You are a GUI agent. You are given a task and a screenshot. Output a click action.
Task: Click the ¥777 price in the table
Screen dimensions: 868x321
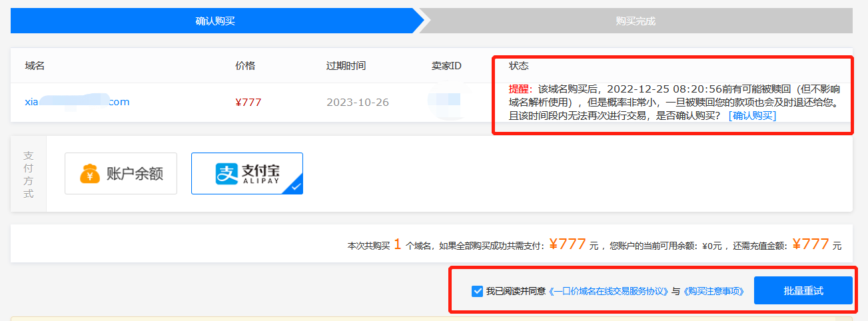(x=248, y=103)
